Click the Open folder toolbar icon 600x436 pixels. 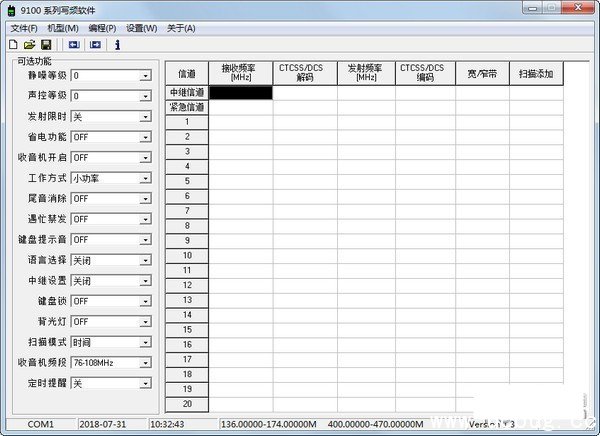[x=29, y=44]
